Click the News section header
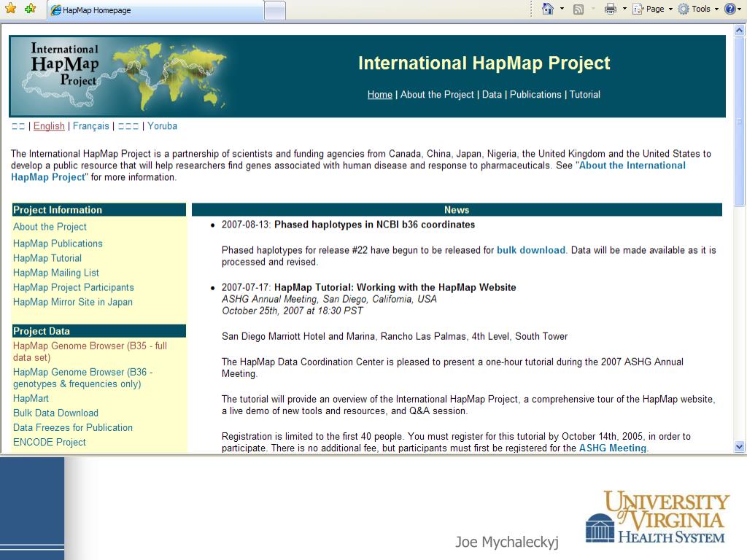The height and width of the screenshot is (560, 747). point(457,209)
